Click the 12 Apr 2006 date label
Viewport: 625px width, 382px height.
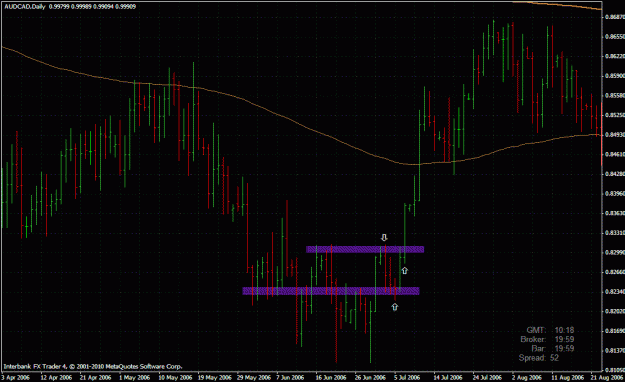(57, 377)
